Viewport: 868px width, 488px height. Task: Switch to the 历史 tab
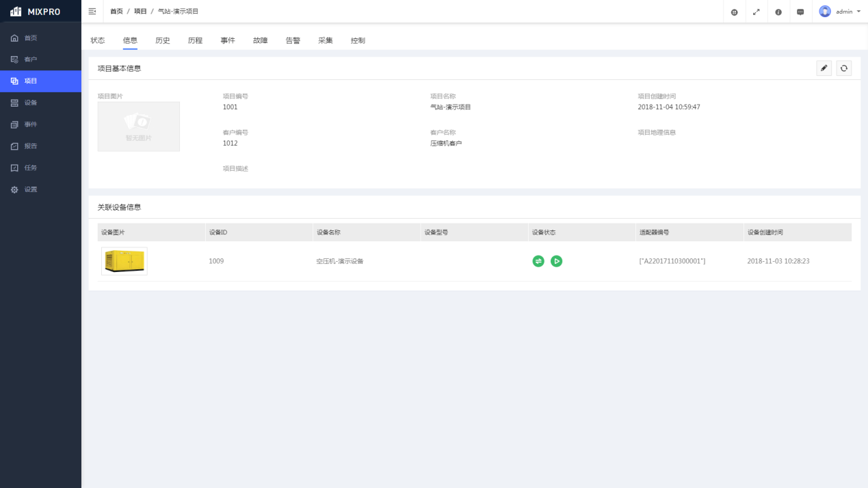[x=163, y=40]
